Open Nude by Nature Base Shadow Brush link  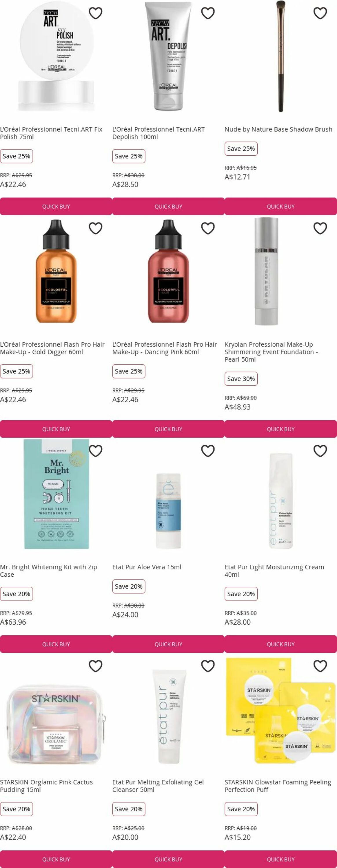coord(278,129)
